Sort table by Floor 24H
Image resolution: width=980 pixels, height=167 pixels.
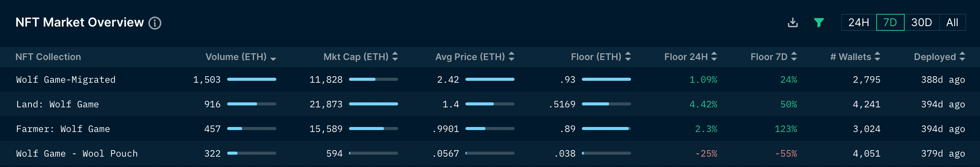(x=714, y=57)
